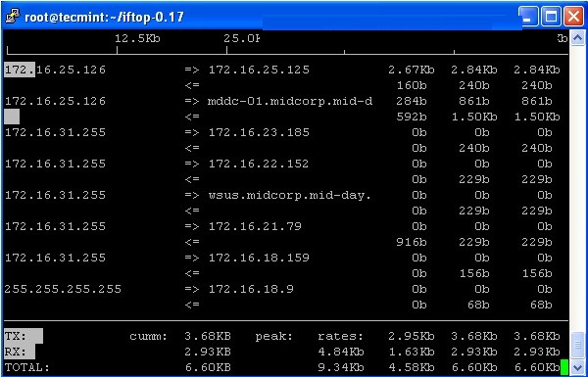Click the window title root@tecmint:~/iftop-0.17
588x377 pixels.
click(104, 18)
